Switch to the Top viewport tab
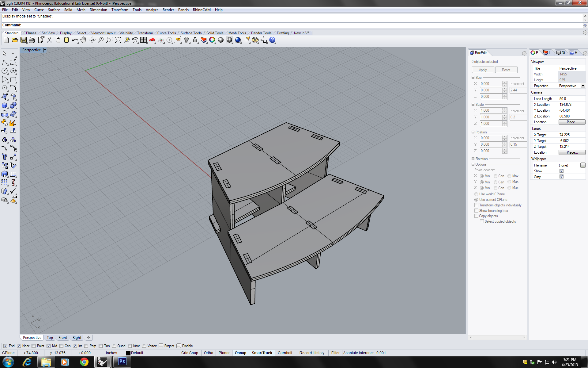 (50, 338)
